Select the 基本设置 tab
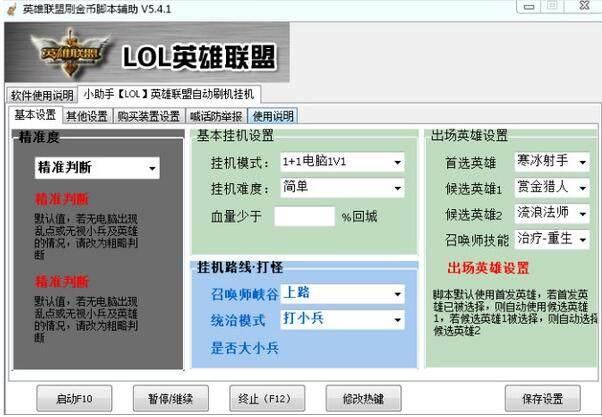Image resolution: width=602 pixels, height=417 pixels. point(35,115)
